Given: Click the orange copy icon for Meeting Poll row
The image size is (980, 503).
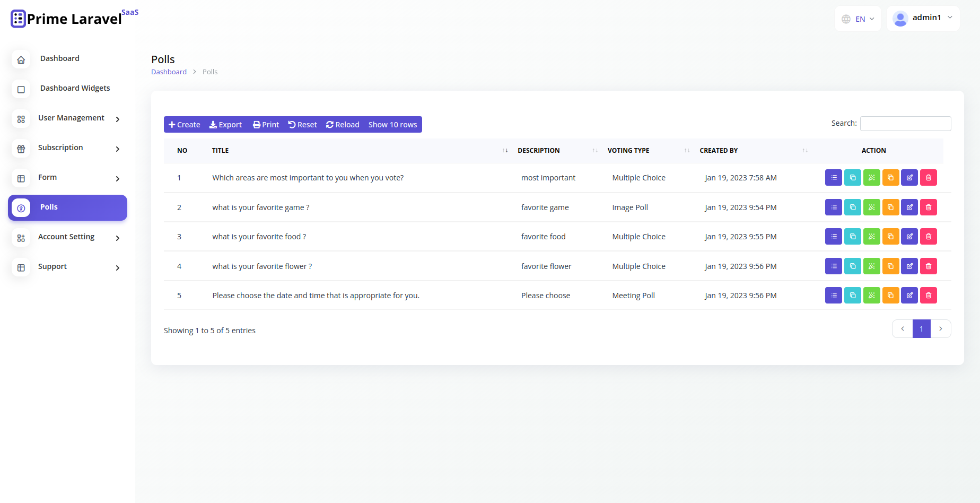Looking at the screenshot, I should point(890,296).
